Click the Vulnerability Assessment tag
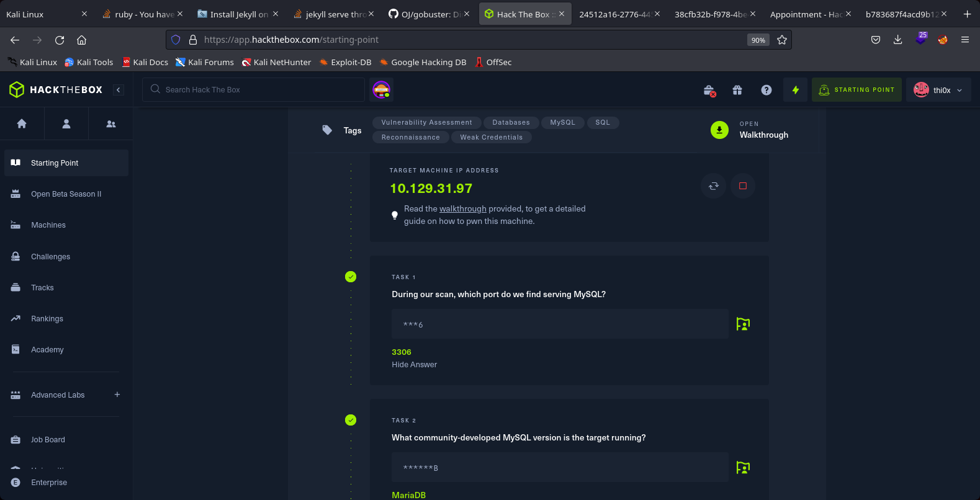 pyautogui.click(x=426, y=123)
